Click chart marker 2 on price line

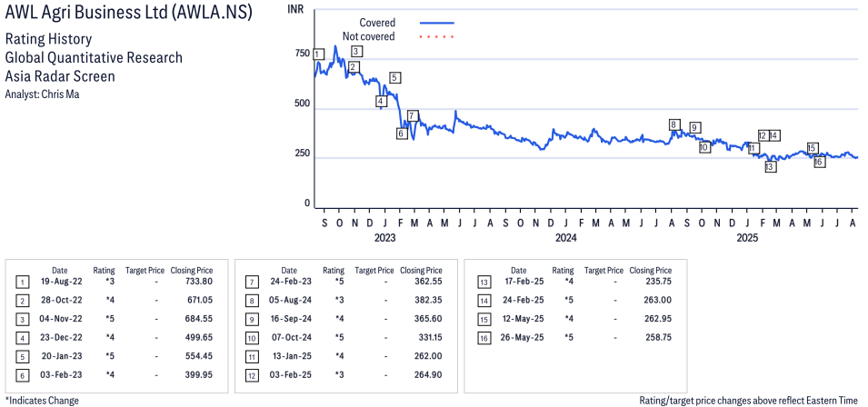coord(354,67)
